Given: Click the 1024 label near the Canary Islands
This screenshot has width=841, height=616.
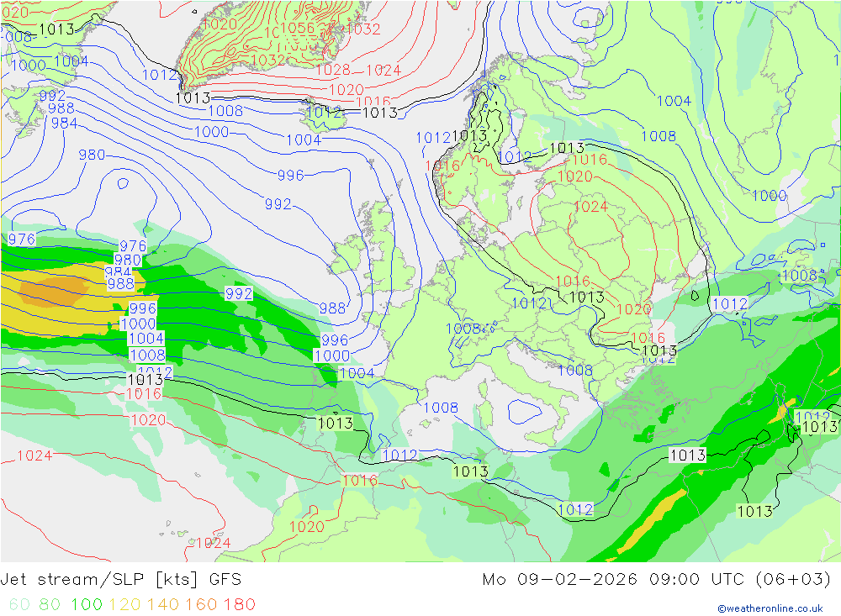Looking at the screenshot, I should pyautogui.click(x=214, y=543).
